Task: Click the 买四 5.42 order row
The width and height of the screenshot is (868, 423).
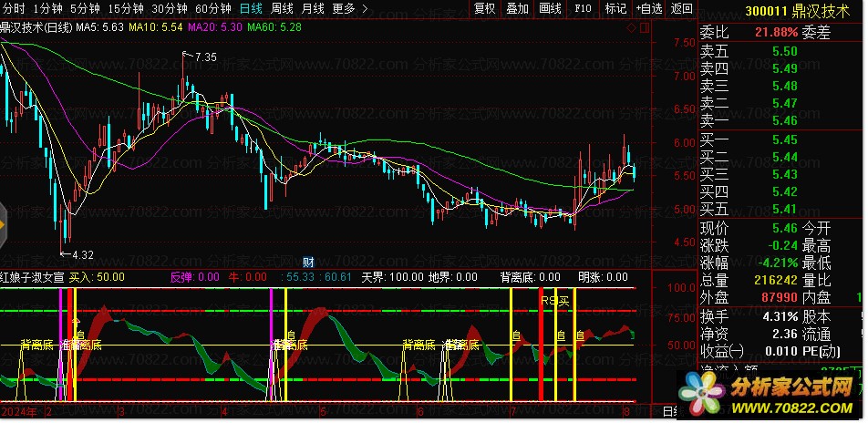Action: tap(780, 191)
